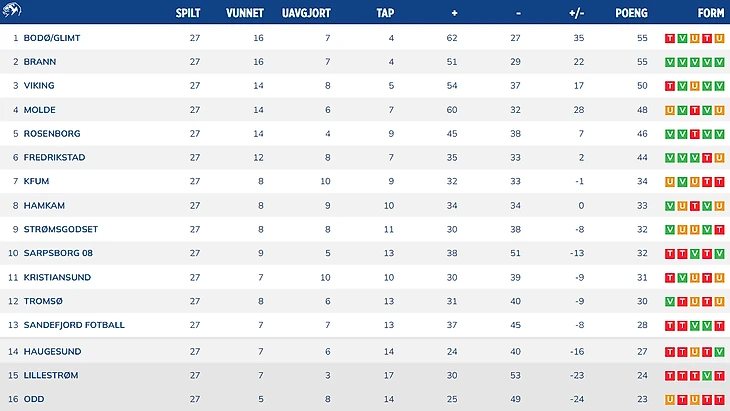Screen dimensions: 730x411
Task: Click orange U badge in Haugesund's form
Action: pyautogui.click(x=694, y=351)
